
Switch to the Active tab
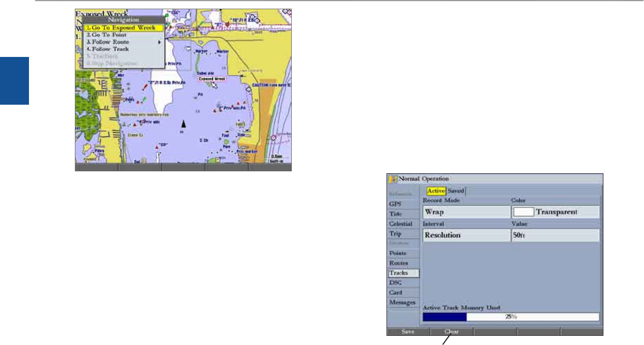(x=436, y=191)
